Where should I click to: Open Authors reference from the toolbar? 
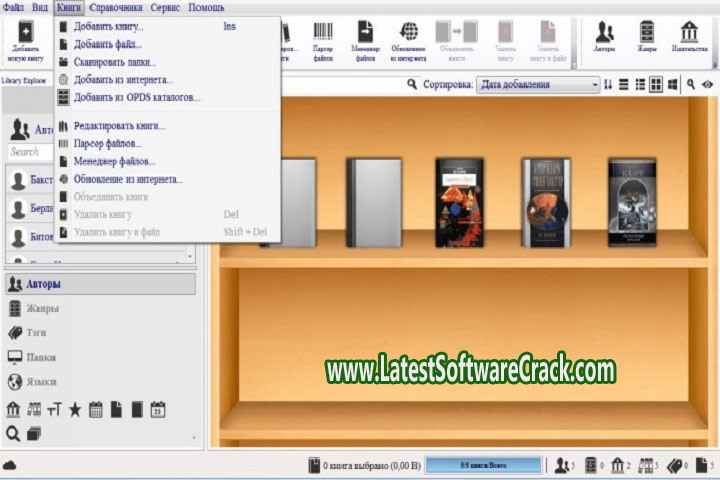(604, 37)
